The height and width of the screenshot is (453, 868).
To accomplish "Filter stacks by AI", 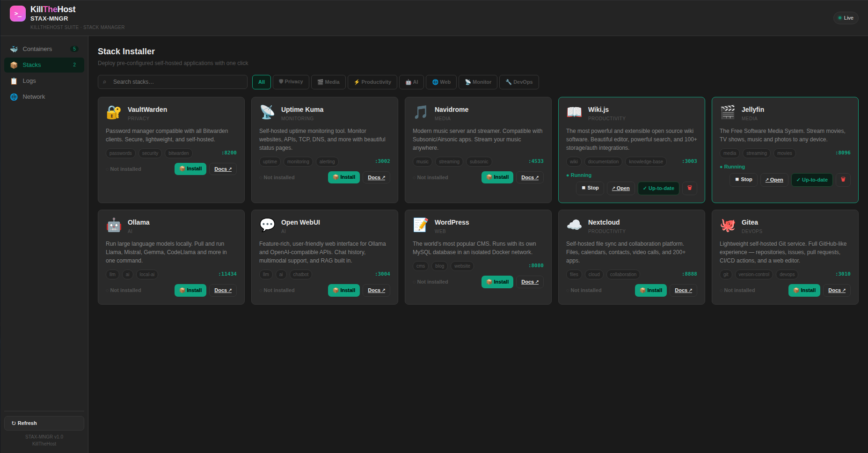I will [x=412, y=82].
